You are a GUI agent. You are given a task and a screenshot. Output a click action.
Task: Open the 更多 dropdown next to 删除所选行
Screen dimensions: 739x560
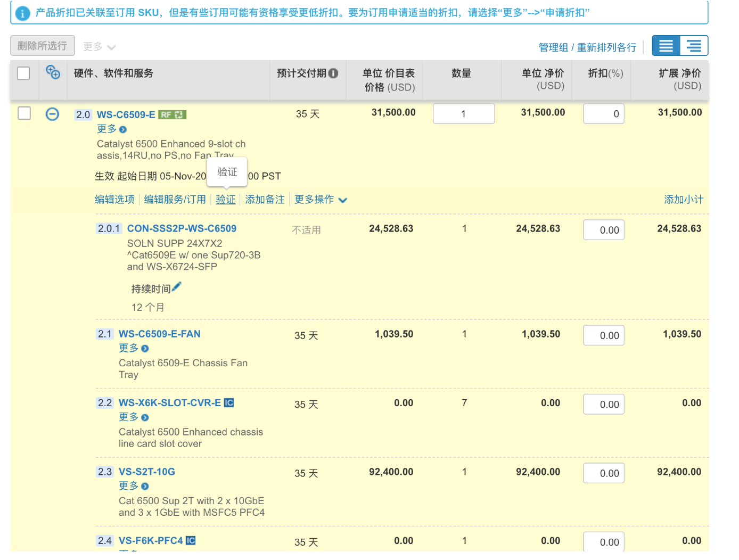pyautogui.click(x=99, y=47)
